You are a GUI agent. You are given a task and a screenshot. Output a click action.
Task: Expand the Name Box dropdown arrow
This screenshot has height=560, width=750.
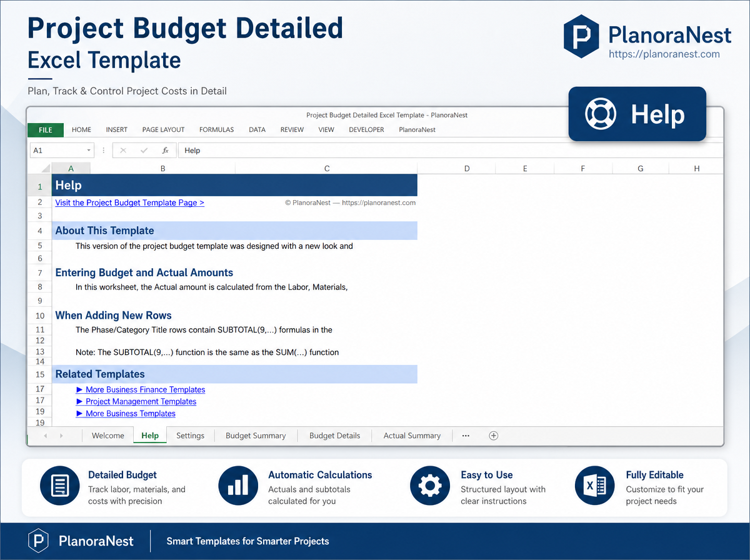pos(89,151)
